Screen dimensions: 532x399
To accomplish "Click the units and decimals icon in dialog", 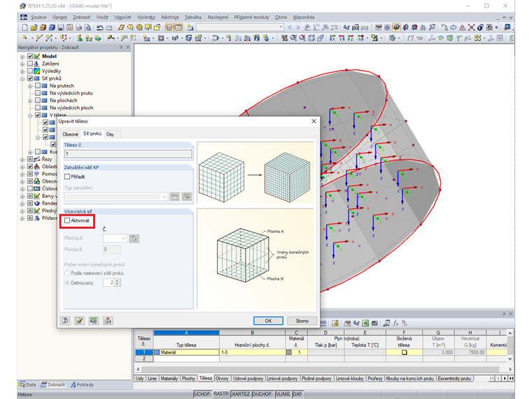I will pyautogui.click(x=94, y=321).
